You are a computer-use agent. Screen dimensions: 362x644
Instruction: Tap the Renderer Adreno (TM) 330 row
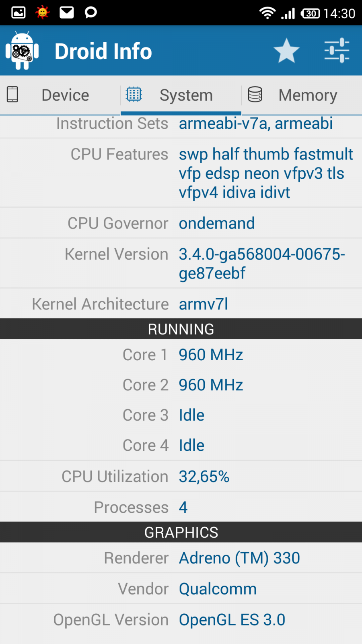[181, 558]
